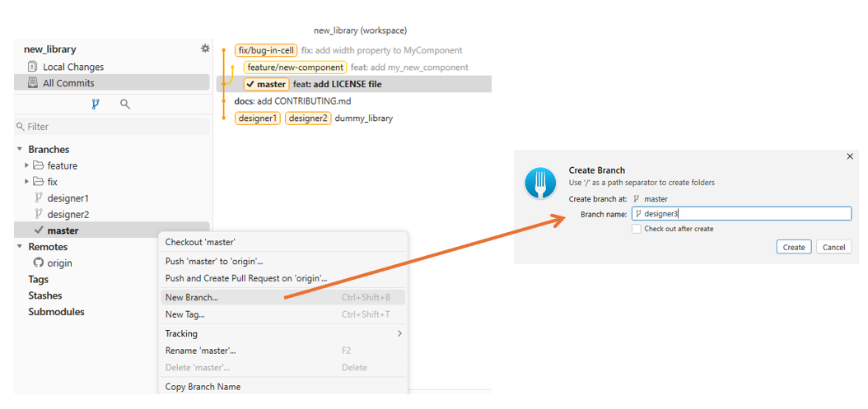This screenshot has width=868, height=409.
Task: Click the Fork app logo in dialog
Action: click(x=540, y=184)
